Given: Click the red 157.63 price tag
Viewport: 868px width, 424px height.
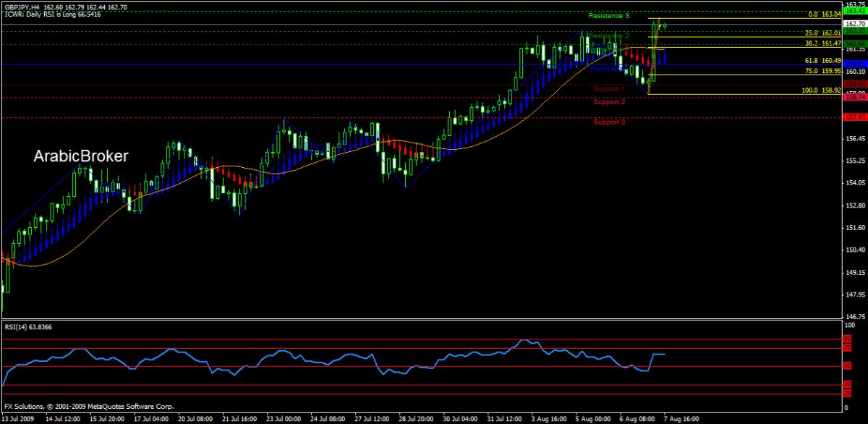Looking at the screenshot, I should click(855, 116).
